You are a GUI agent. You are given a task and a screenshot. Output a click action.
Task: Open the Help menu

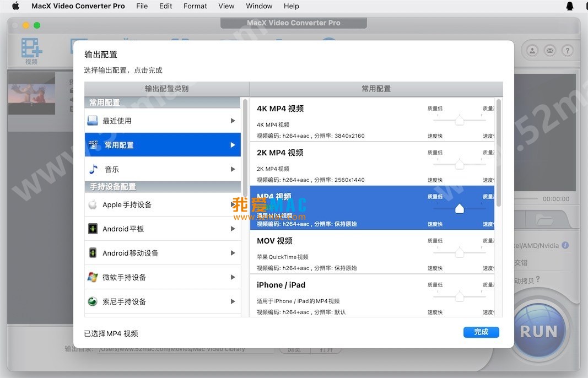[292, 6]
